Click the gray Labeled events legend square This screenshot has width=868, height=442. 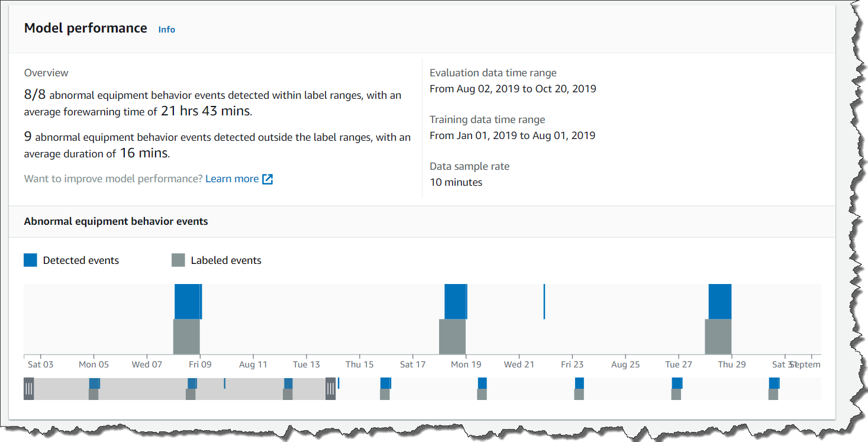pos(178,260)
